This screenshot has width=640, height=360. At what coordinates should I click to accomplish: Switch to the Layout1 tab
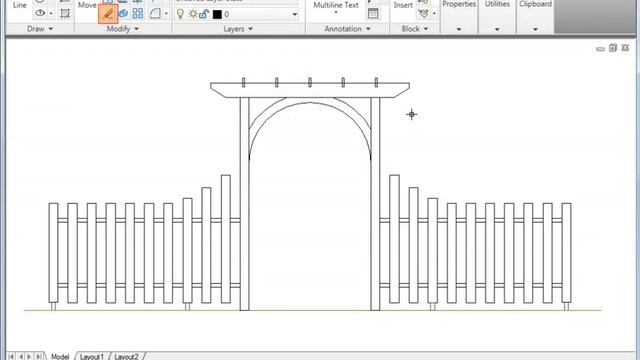(92, 356)
